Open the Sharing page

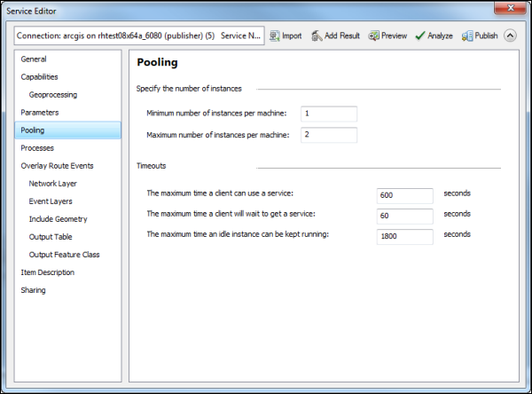pos(34,290)
